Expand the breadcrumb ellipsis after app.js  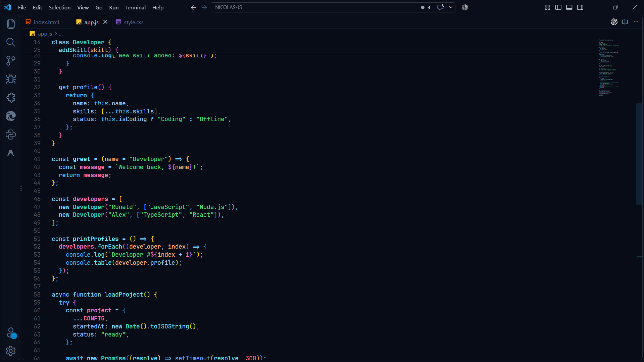(61, 34)
